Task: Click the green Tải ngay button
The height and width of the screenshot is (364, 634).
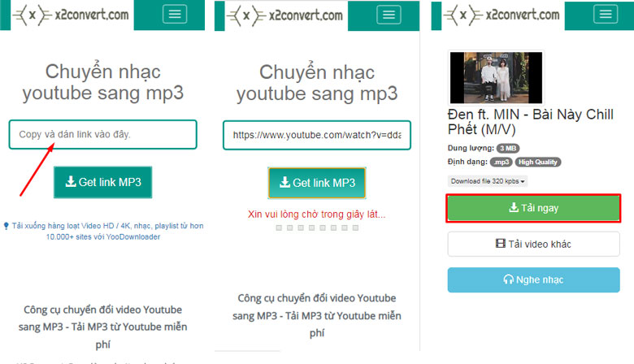Action: coord(533,208)
